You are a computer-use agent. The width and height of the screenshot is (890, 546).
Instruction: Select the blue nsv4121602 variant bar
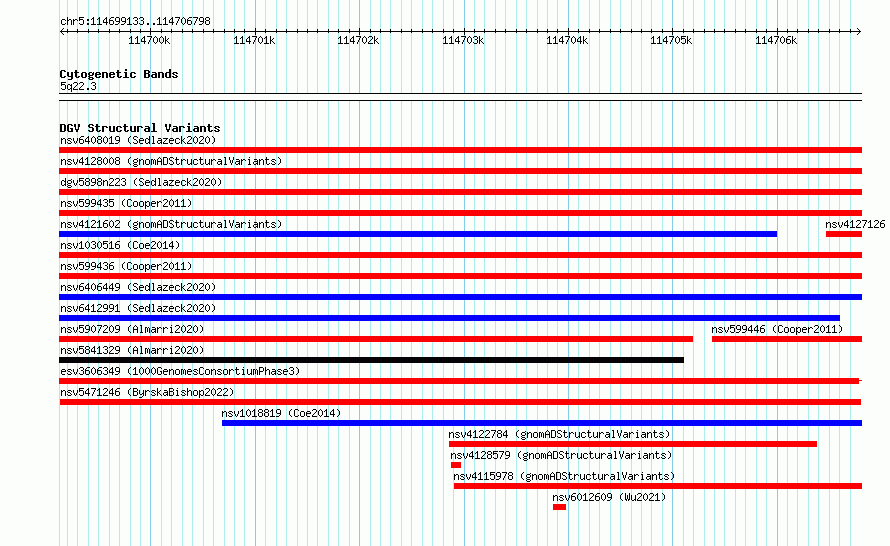pos(418,234)
